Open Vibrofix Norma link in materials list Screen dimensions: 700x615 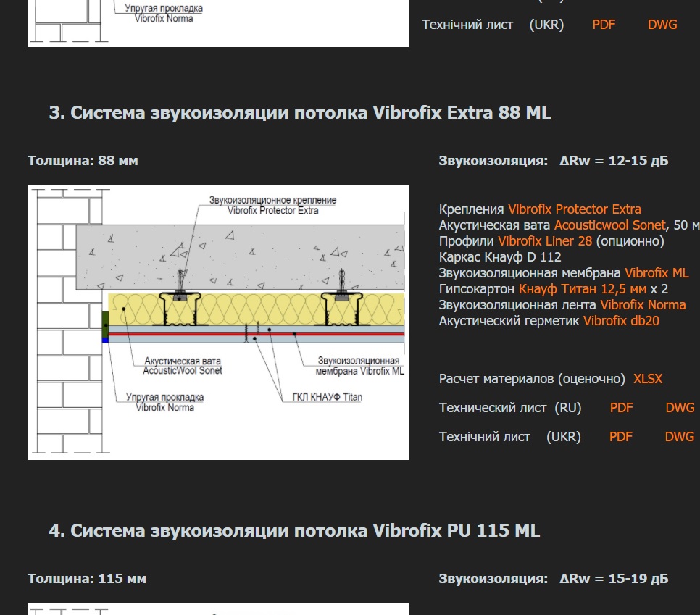642,305
